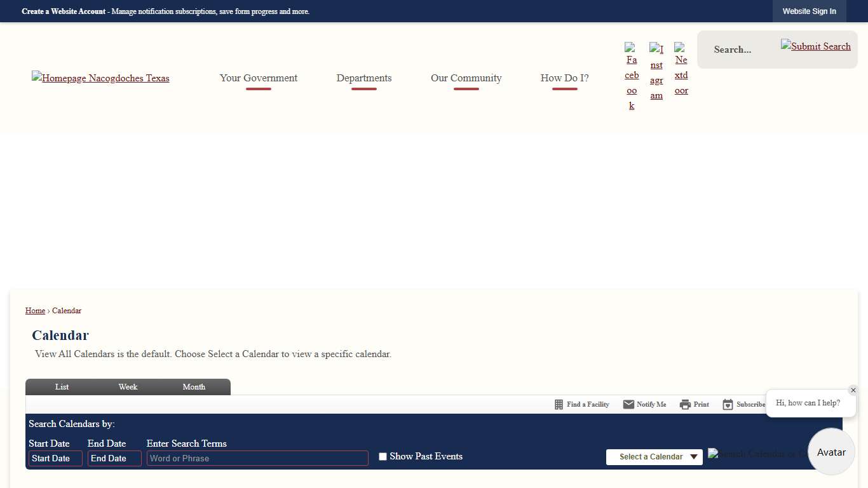The width and height of the screenshot is (868, 488).
Task: Open the Instagram social icon
Action: [x=656, y=72]
